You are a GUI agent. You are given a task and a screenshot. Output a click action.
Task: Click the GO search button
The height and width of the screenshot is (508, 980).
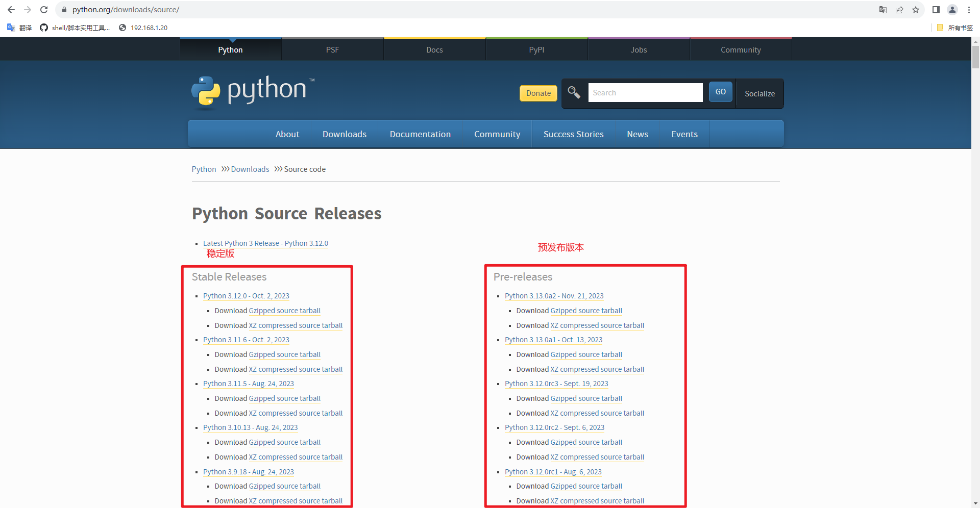point(721,92)
